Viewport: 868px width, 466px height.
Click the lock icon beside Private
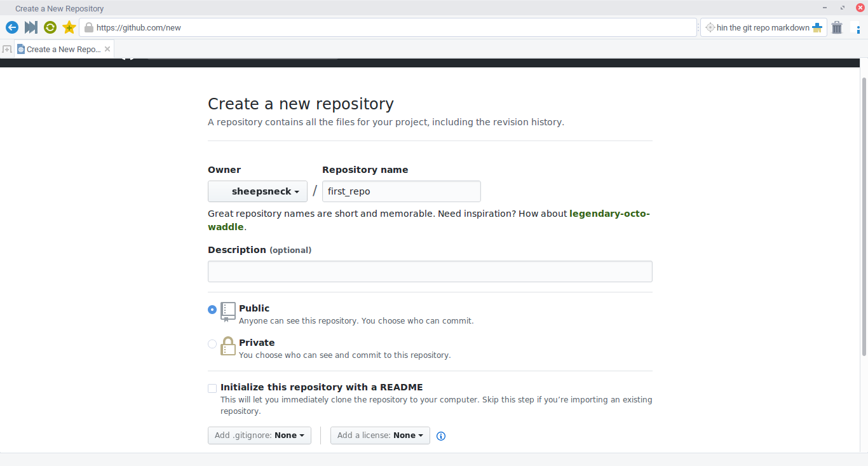(227, 346)
